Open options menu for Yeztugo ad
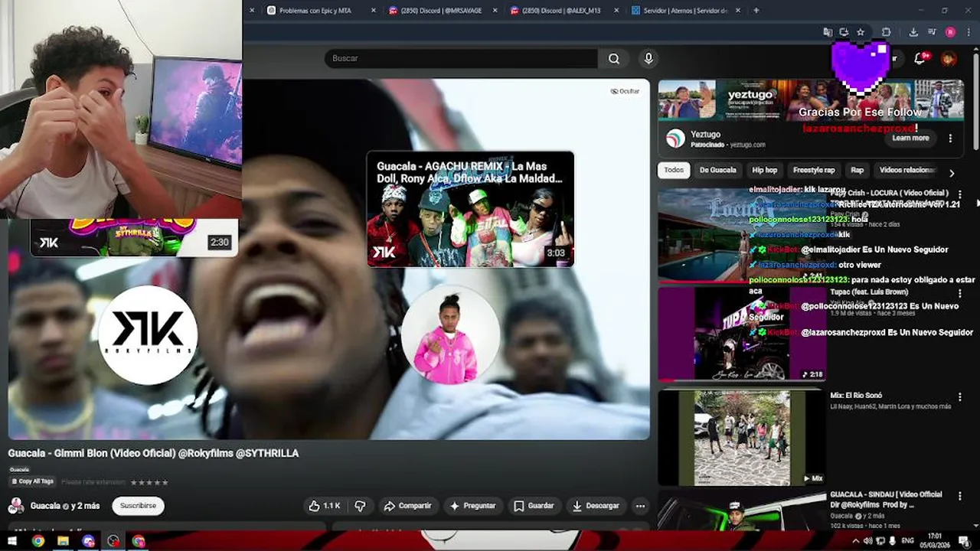The image size is (980, 551). [950, 139]
